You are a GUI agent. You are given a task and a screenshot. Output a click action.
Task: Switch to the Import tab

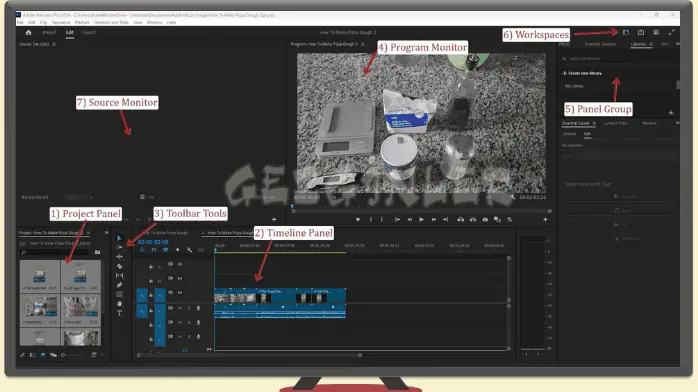[x=49, y=32]
